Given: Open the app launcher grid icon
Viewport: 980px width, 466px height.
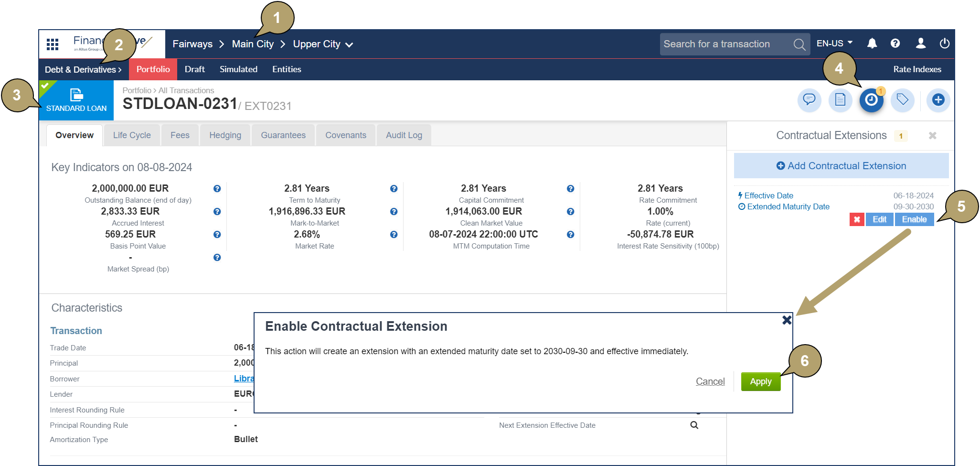Looking at the screenshot, I should pos(53,44).
